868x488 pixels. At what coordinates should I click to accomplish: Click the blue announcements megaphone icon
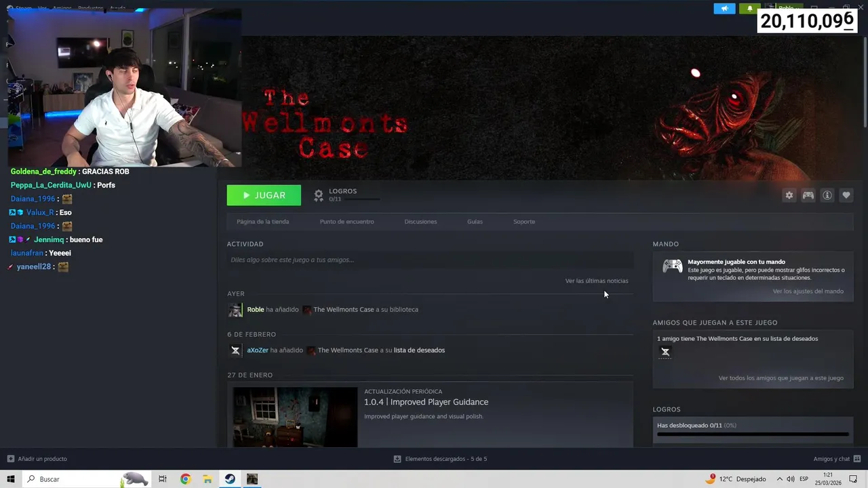[724, 8]
